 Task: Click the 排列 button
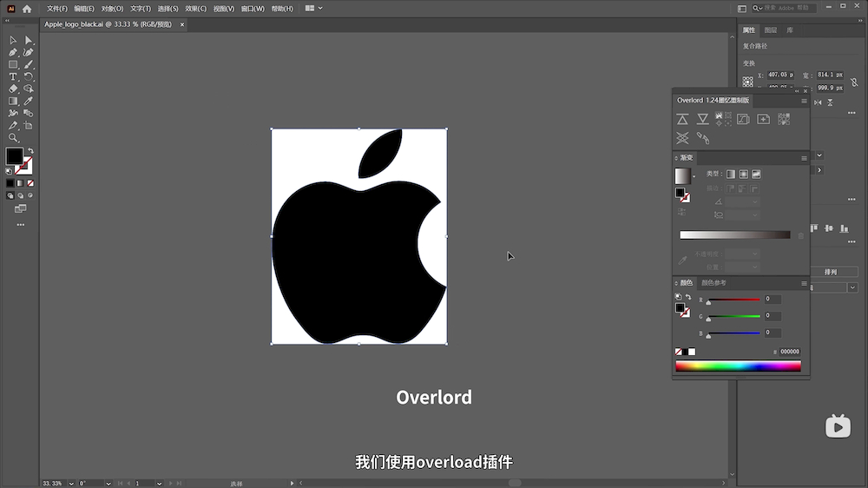point(831,272)
